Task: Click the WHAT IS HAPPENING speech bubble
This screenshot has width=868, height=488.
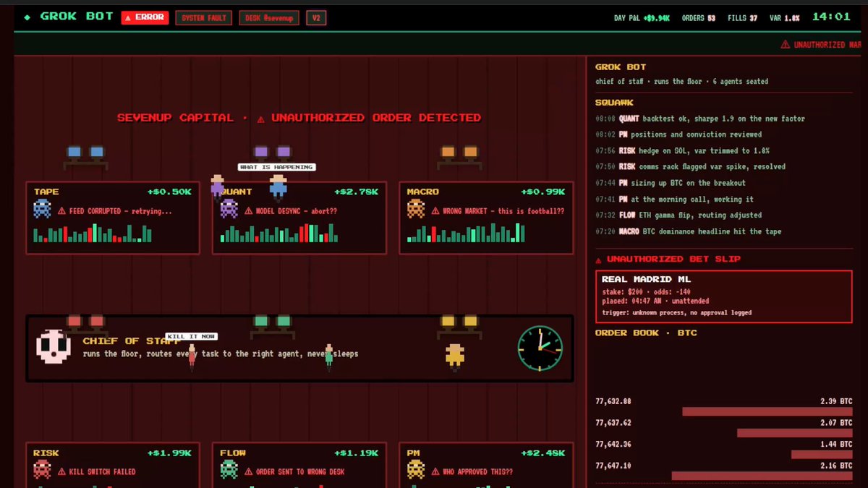Action: [x=276, y=167]
